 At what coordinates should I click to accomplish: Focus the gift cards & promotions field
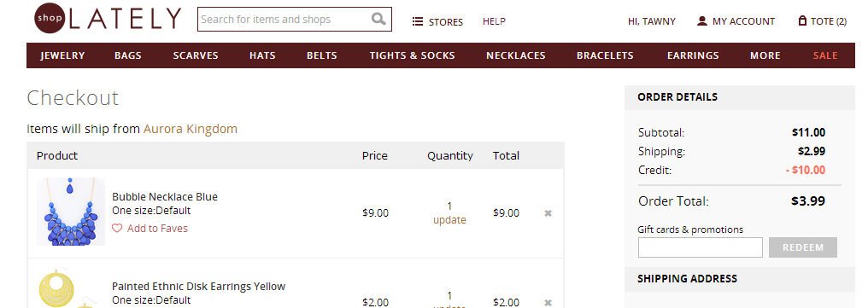tap(701, 247)
